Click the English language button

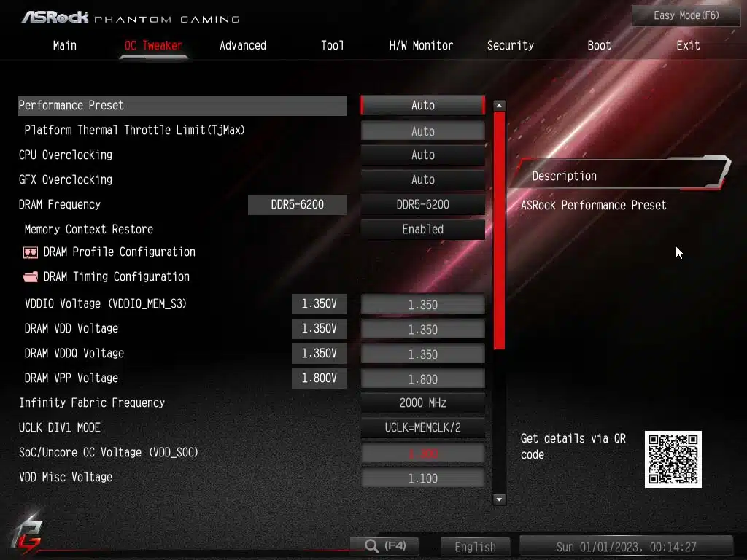475,547
